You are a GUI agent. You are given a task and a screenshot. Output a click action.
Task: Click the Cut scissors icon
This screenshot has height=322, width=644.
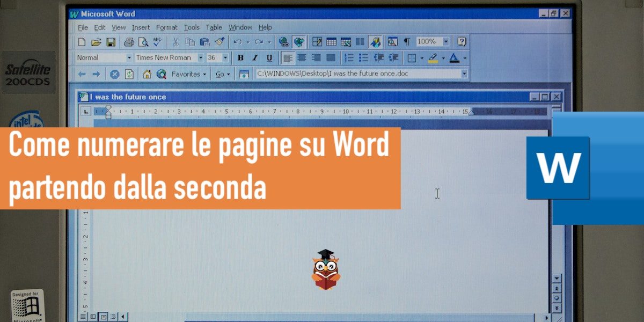175,41
